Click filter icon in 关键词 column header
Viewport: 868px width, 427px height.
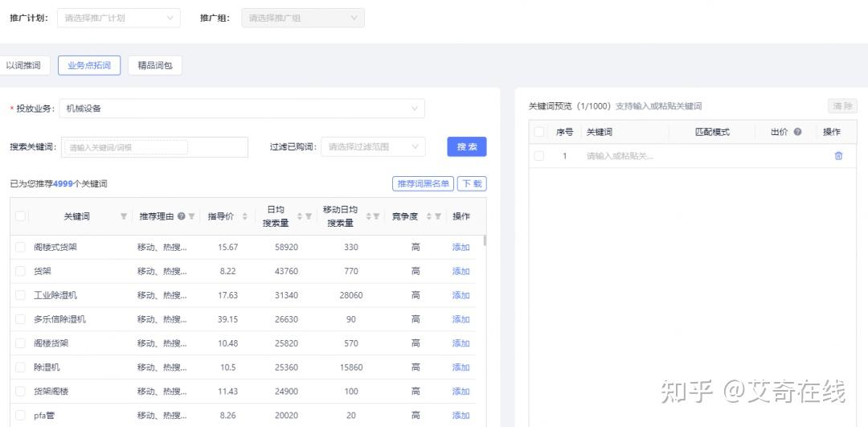point(124,216)
